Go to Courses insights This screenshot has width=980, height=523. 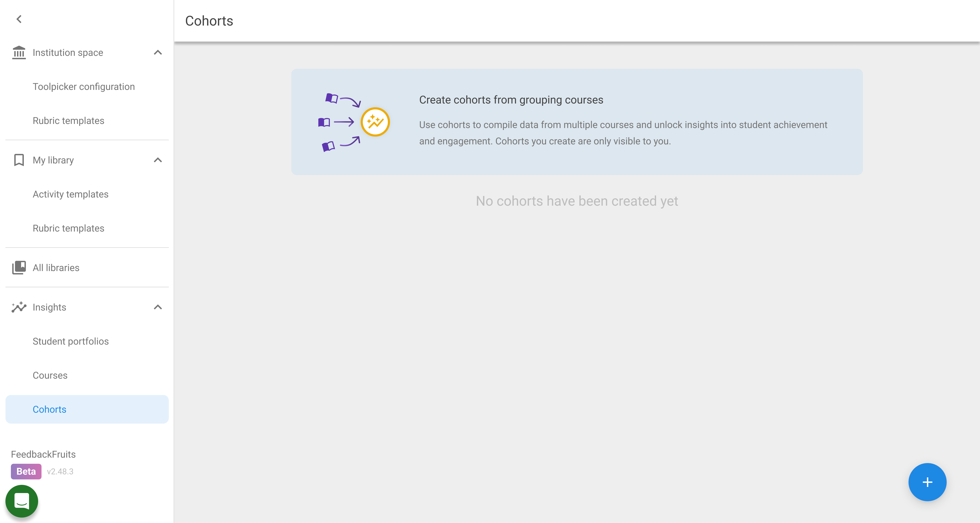tap(87, 375)
